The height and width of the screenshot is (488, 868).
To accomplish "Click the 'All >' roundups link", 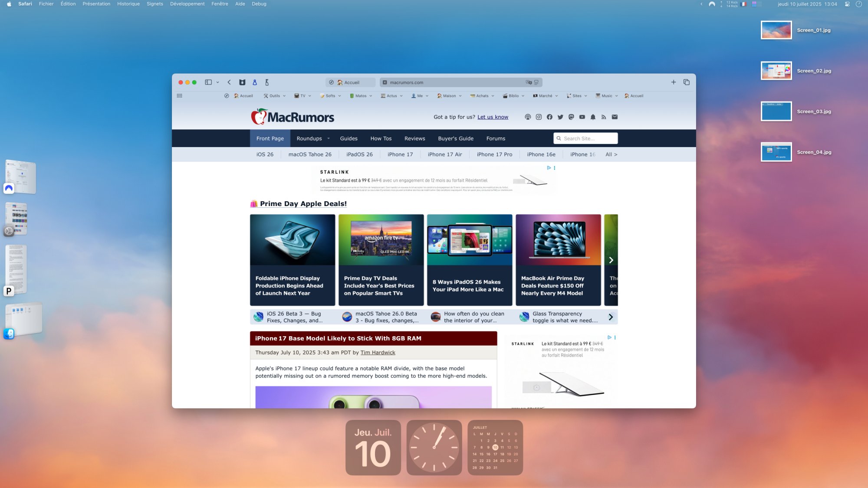I will click(x=611, y=154).
